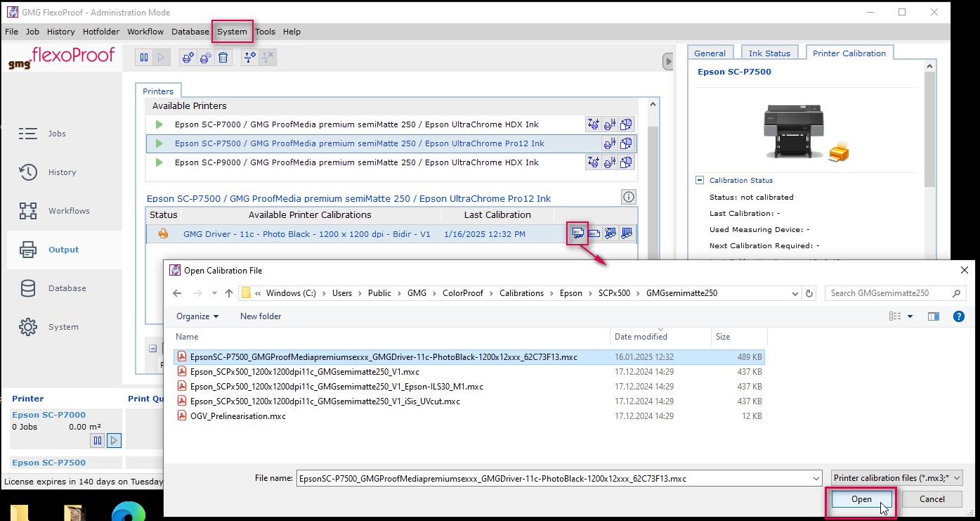980x521 pixels.
Task: Open the Tools menu
Action: tap(265, 32)
